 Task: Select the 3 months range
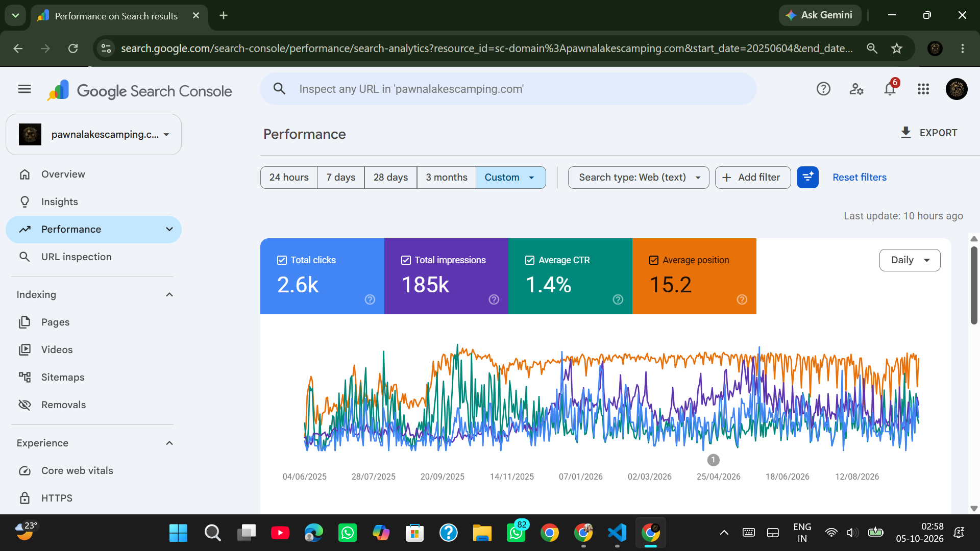pyautogui.click(x=447, y=178)
